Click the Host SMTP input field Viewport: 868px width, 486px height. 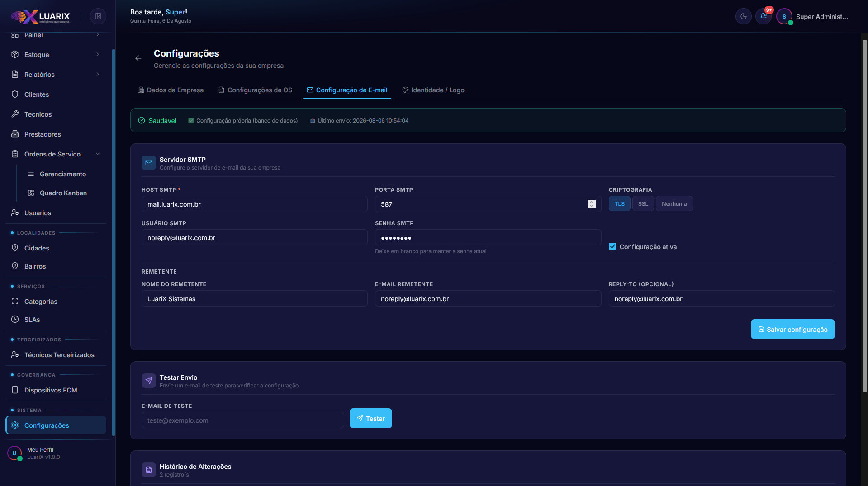[255, 204]
